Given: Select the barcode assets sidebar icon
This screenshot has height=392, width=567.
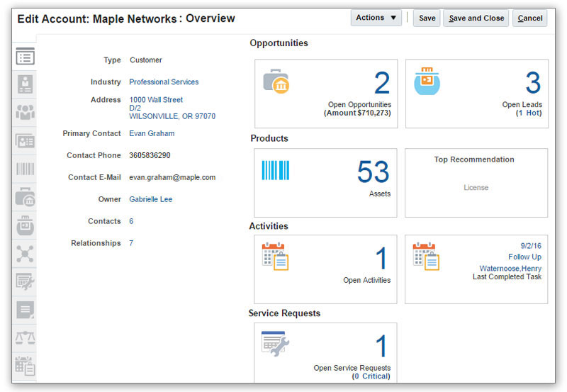Looking at the screenshot, I should (25, 169).
